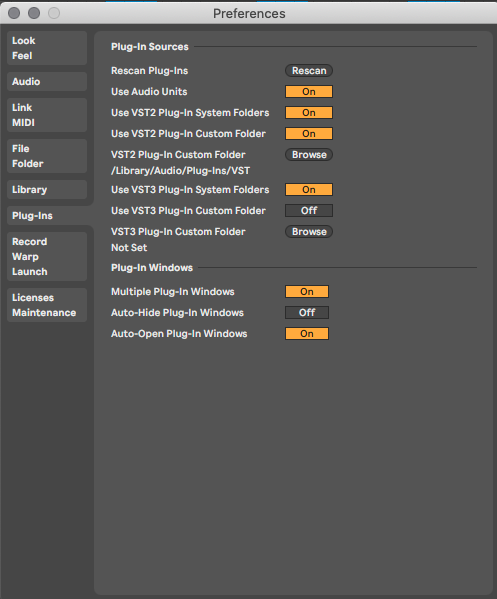The height and width of the screenshot is (599, 497).
Task: Enable Auto-Hide Plug-In Windows
Action: coord(307,312)
